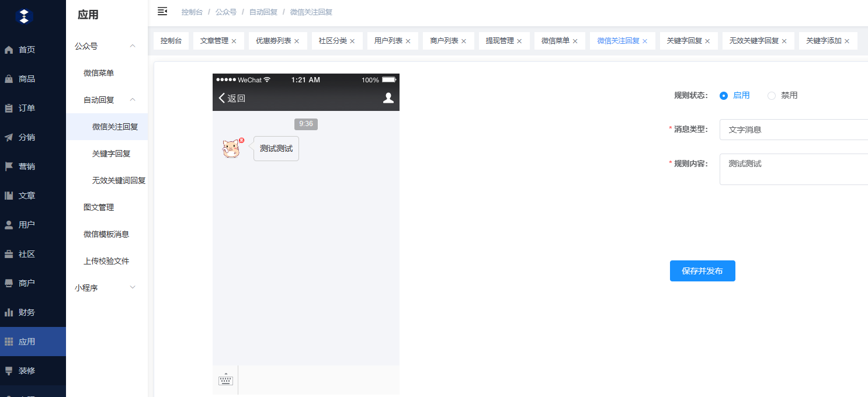Select the 启用 radio button

(724, 96)
